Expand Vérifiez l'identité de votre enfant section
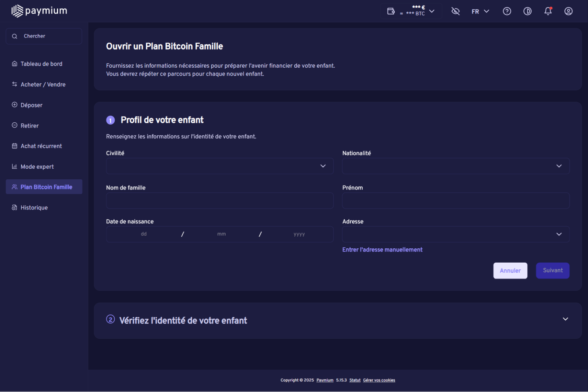This screenshot has width=588, height=392. [565, 319]
